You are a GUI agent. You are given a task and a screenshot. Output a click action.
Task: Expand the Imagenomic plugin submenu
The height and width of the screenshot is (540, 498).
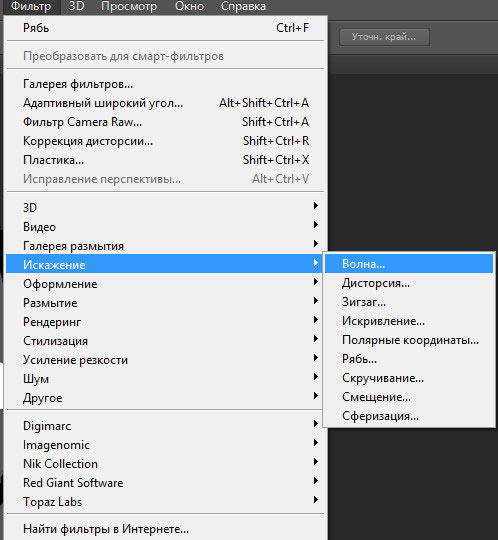click(165, 445)
